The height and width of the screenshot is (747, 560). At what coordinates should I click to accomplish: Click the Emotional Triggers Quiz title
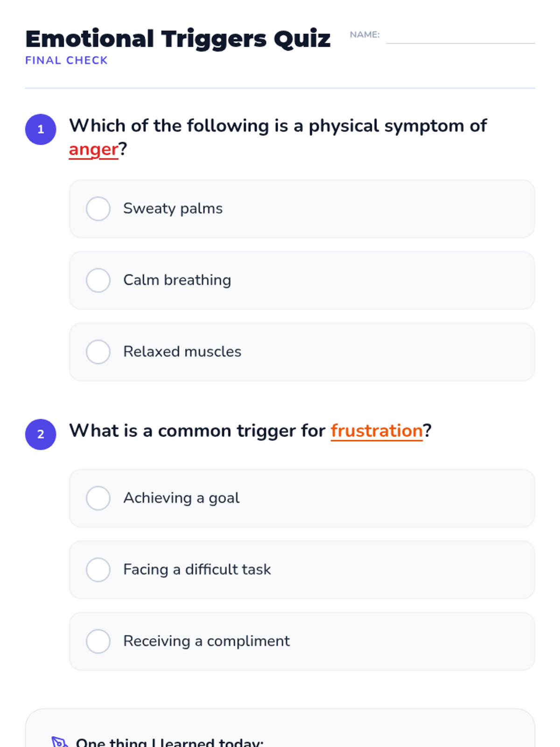177,39
